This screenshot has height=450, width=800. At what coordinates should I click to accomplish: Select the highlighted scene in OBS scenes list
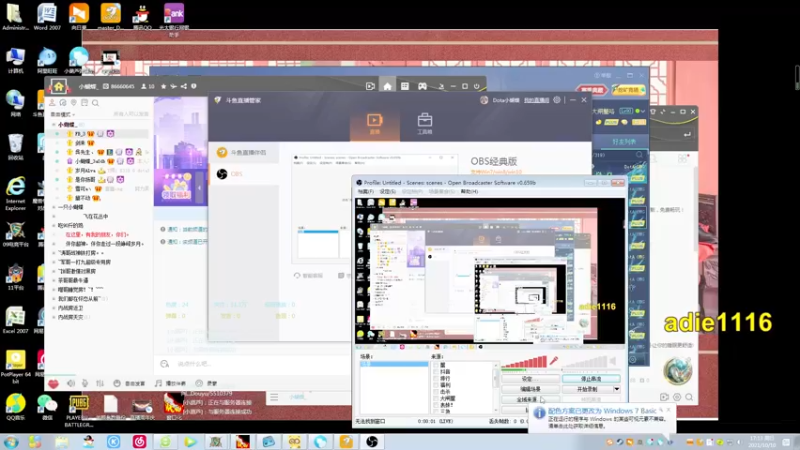click(394, 364)
